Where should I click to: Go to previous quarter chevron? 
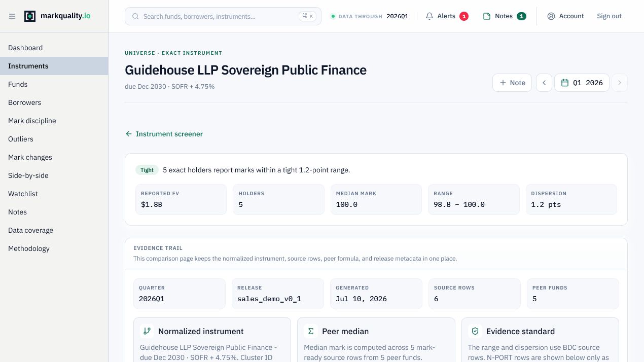pyautogui.click(x=544, y=83)
